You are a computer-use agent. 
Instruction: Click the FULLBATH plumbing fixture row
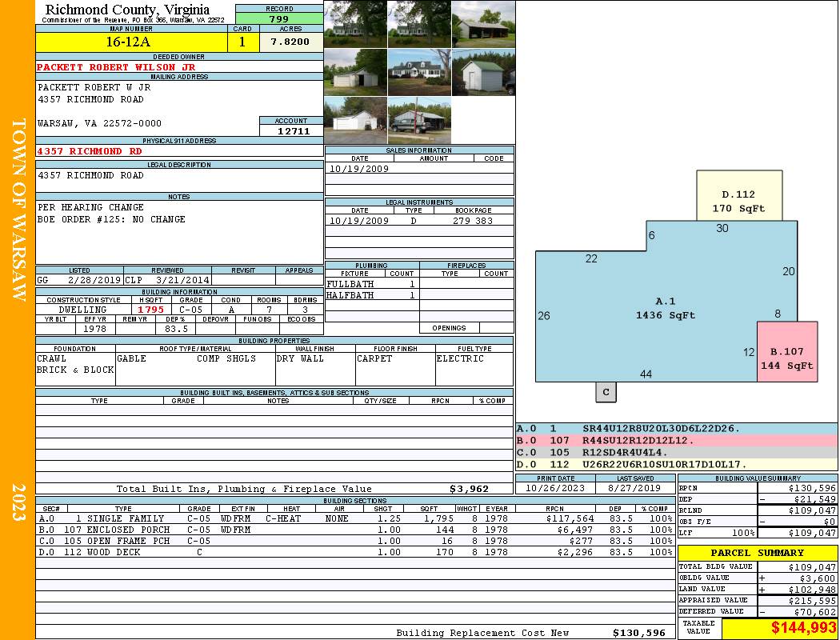[x=372, y=284]
